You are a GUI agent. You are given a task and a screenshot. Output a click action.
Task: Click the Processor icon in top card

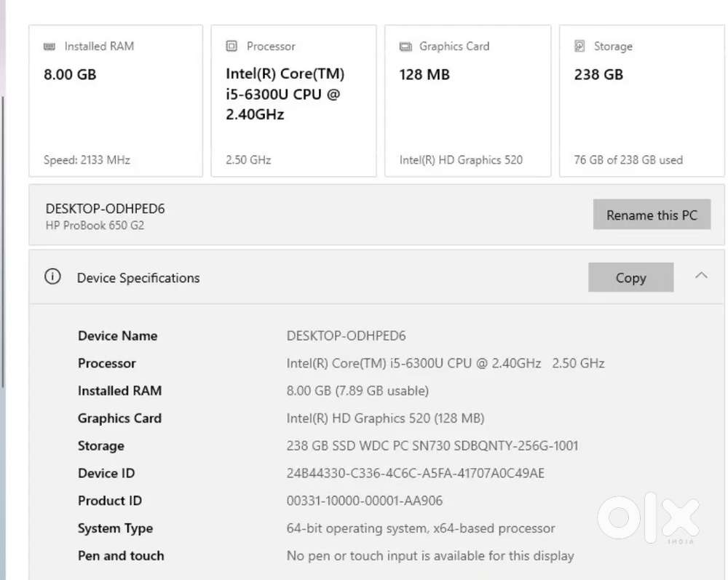[232, 47]
